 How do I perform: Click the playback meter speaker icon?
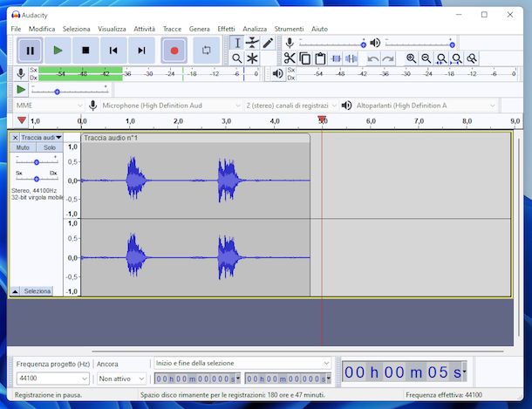[x=278, y=73]
